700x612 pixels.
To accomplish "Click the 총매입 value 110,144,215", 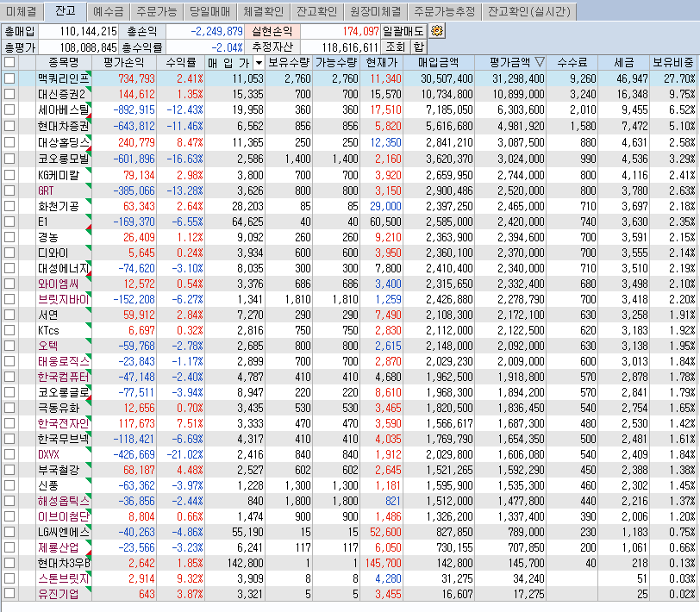I will (88, 31).
